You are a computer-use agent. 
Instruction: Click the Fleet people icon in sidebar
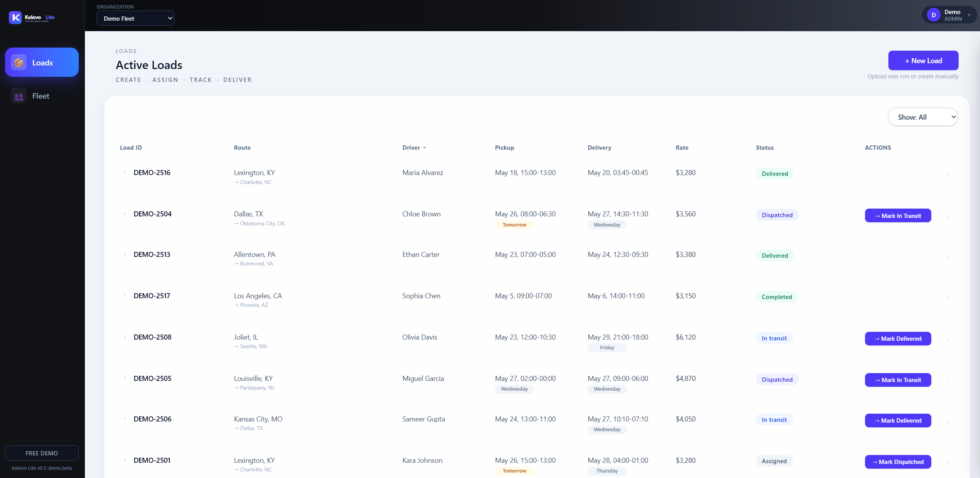click(x=19, y=96)
